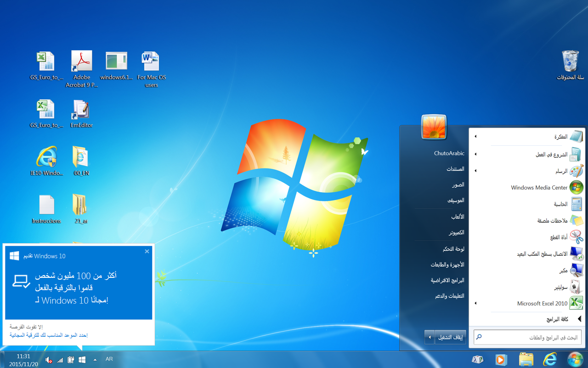Launch Paint (الرسام) from the Start menu

click(x=527, y=171)
